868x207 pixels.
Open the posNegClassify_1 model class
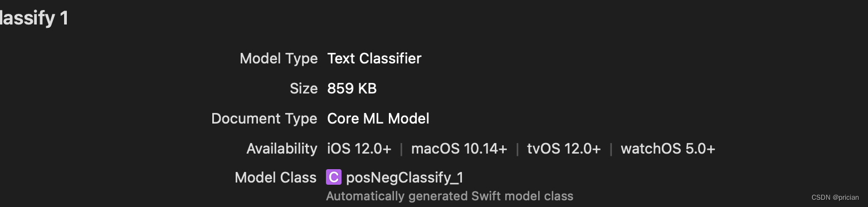pyautogui.click(x=404, y=178)
